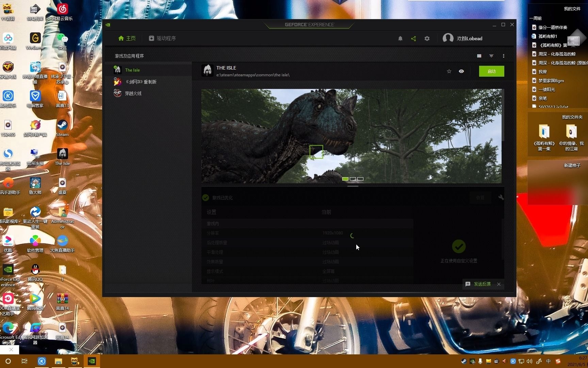588x368 pixels.
Task: Open 网易云音乐 desktop icon
Action: pyautogui.click(x=62, y=12)
